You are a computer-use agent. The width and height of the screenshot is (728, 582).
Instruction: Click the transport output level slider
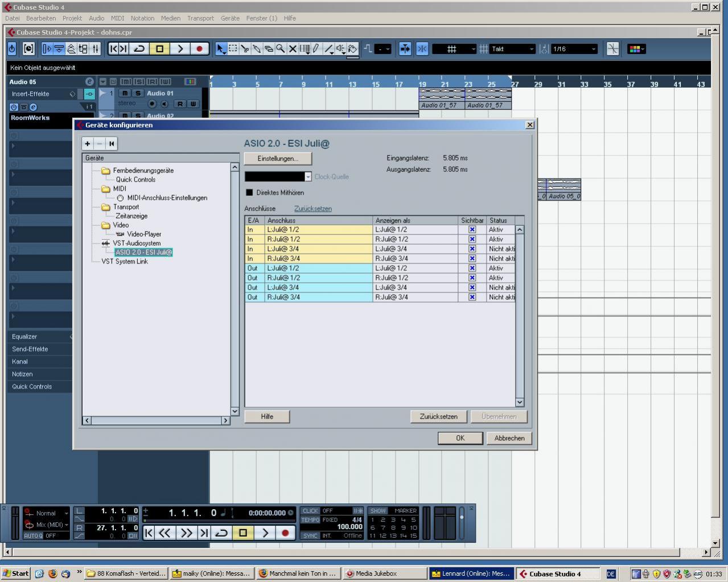click(462, 522)
